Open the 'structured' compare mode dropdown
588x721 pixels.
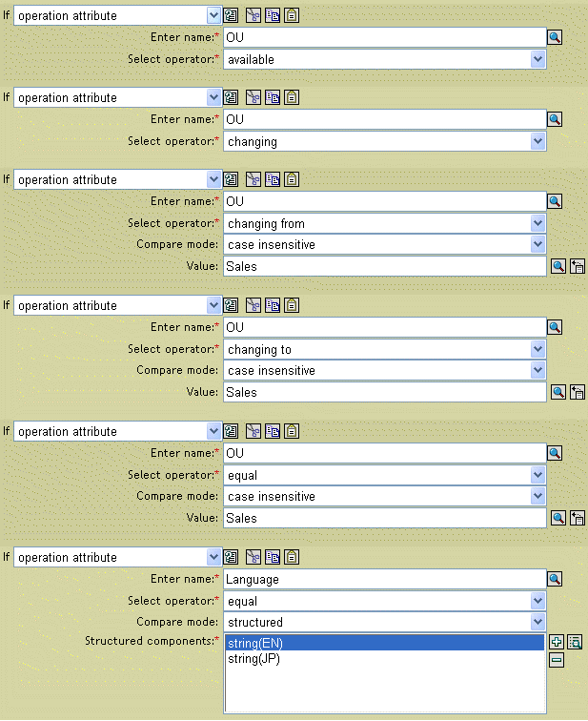[538, 623]
